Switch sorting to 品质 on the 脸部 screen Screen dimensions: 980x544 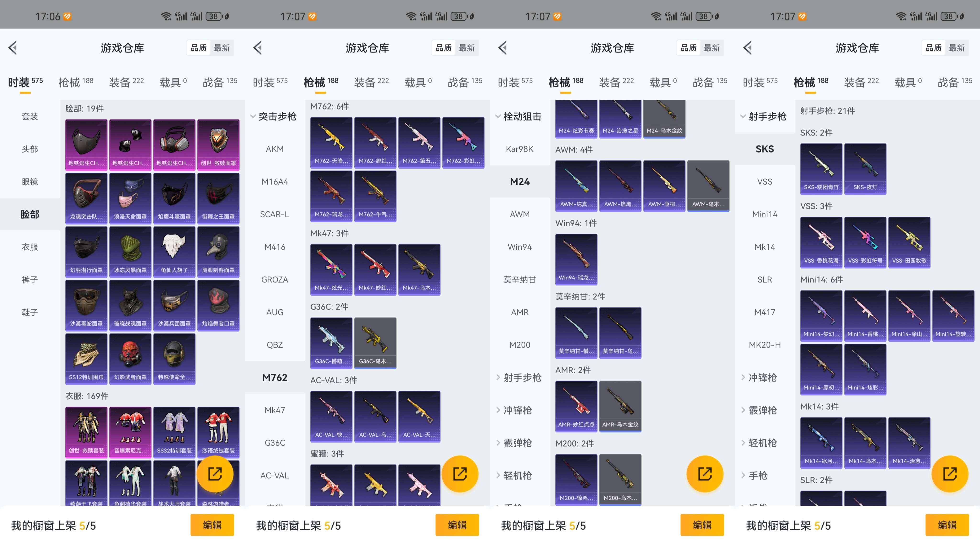pos(199,48)
